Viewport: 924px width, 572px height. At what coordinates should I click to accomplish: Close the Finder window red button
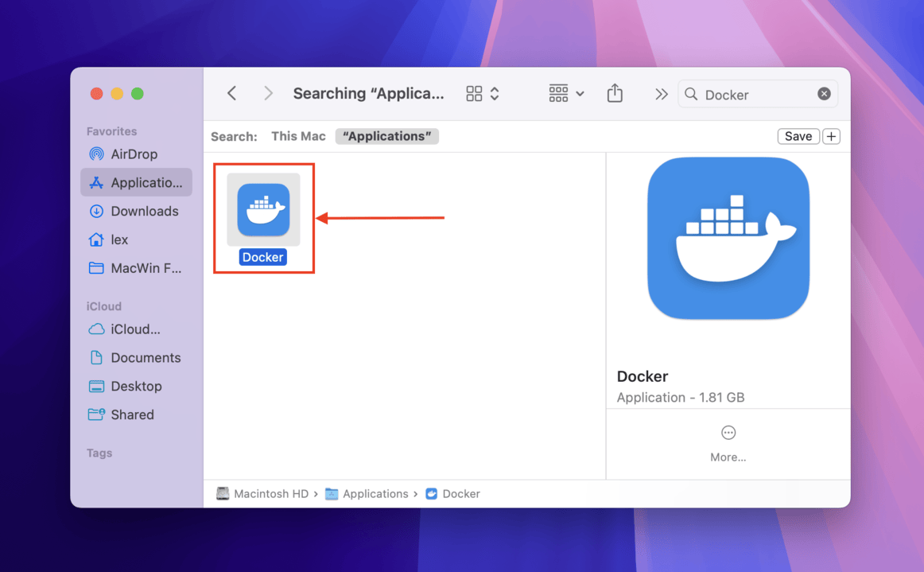coord(97,94)
